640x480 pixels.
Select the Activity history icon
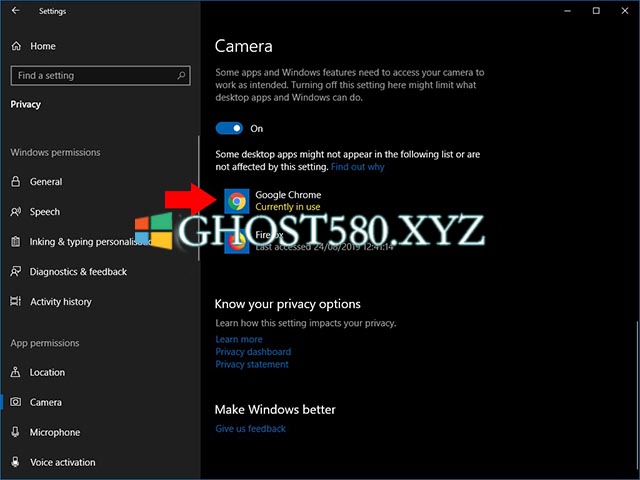[x=16, y=301]
